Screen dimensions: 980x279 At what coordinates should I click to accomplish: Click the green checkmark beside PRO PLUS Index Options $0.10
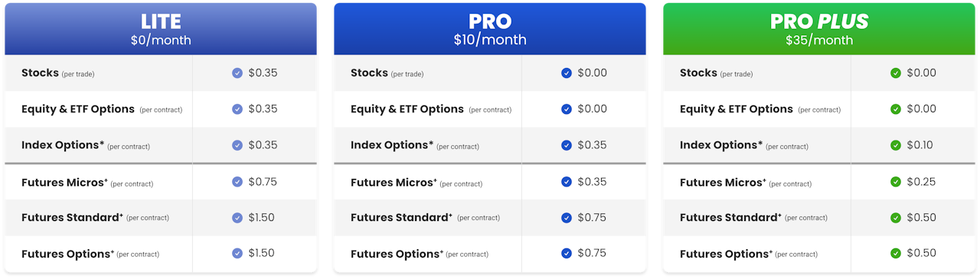(896, 145)
